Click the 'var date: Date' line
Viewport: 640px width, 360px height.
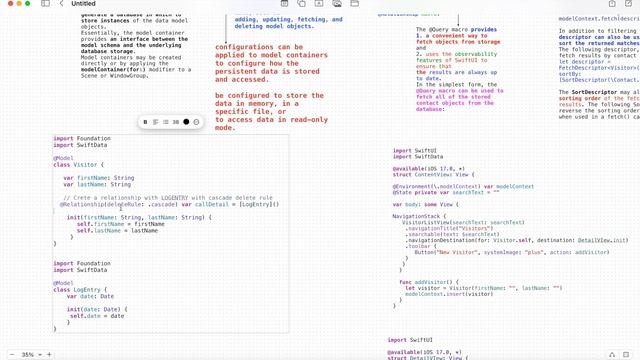tap(90, 296)
